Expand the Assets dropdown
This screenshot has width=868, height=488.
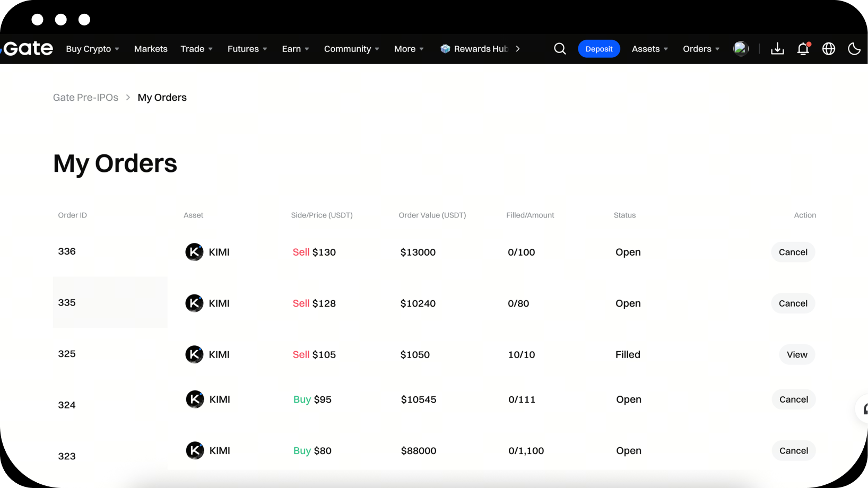tap(650, 49)
